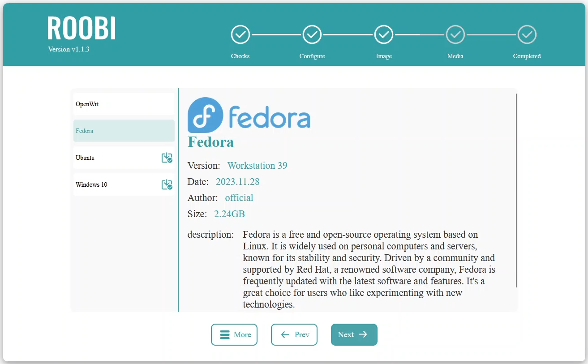The width and height of the screenshot is (588, 364).
Task: Click the 'official' author value
Action: point(239,198)
